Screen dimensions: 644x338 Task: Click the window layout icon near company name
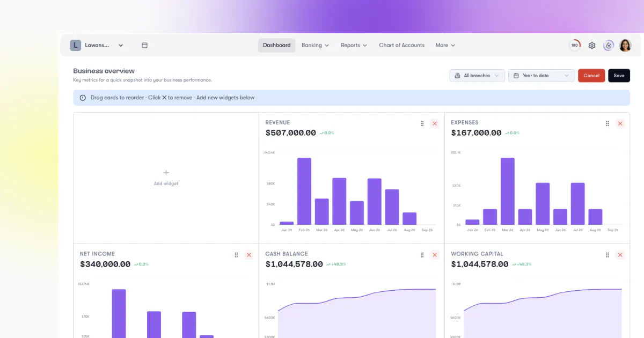[144, 46]
